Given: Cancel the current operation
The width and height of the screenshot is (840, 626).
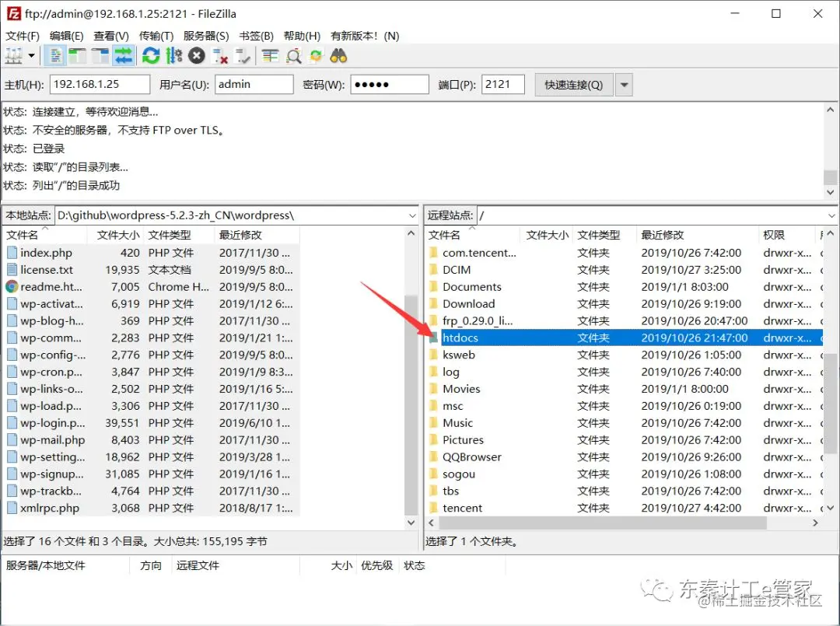Looking at the screenshot, I should coord(196,55).
